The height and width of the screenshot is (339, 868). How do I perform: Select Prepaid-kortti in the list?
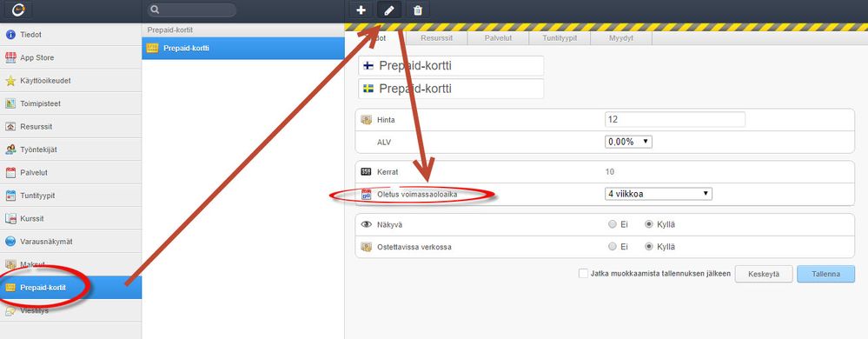(x=243, y=48)
